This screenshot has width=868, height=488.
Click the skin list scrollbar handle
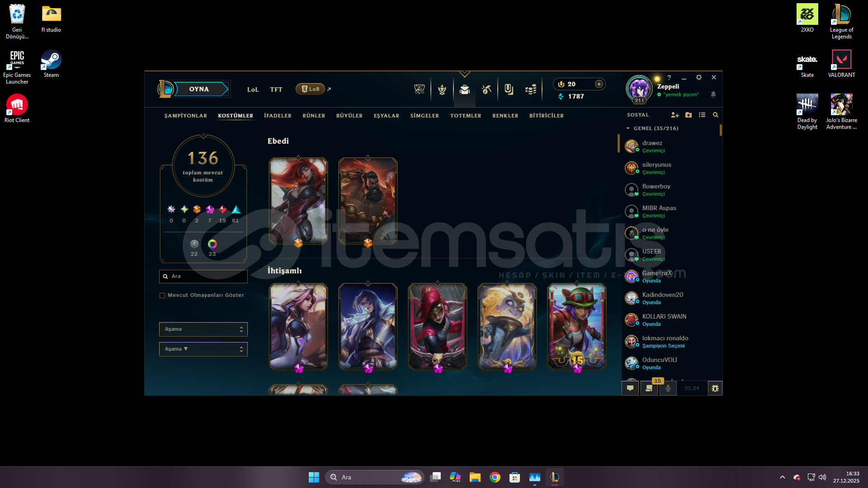[x=618, y=144]
